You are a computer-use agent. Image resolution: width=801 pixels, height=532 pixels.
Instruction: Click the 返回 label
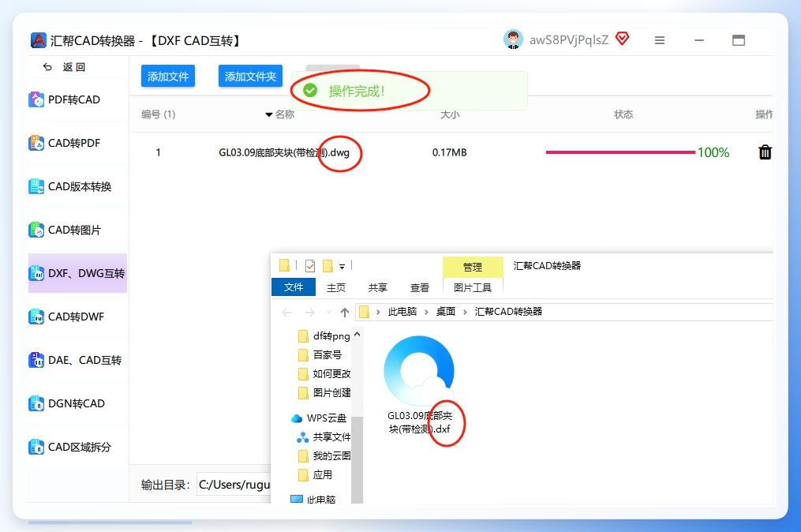click(x=74, y=67)
